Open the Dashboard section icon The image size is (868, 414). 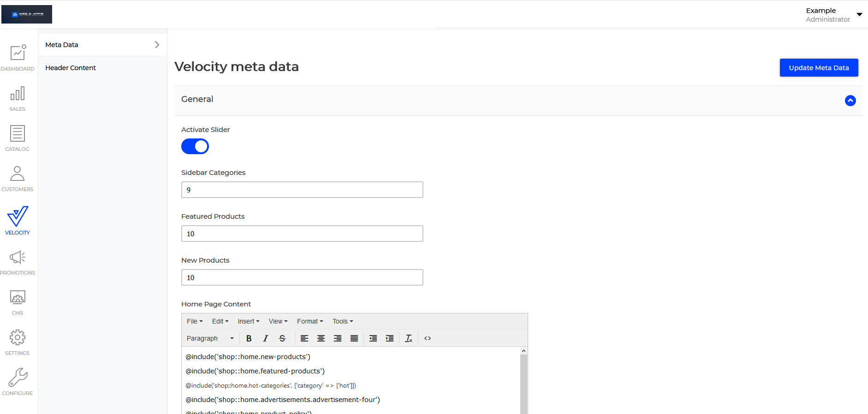(x=18, y=53)
